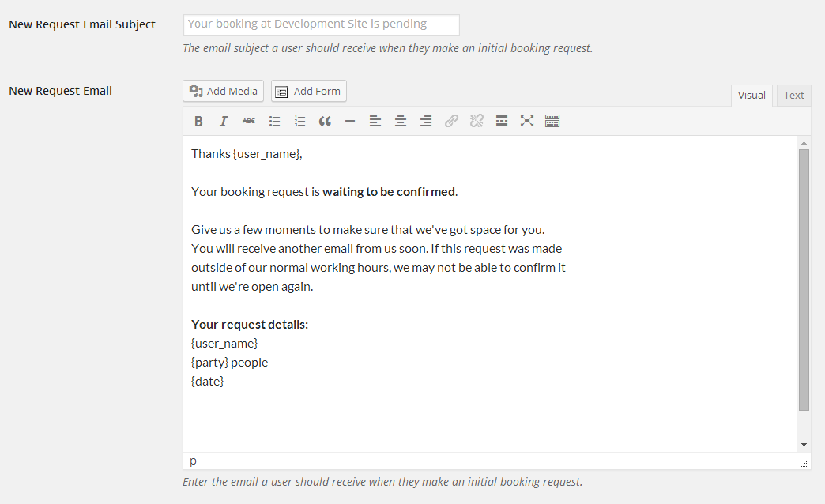Viewport: 825px width, 504px height.
Task: Toggle strikethrough text formatting
Action: (249, 121)
